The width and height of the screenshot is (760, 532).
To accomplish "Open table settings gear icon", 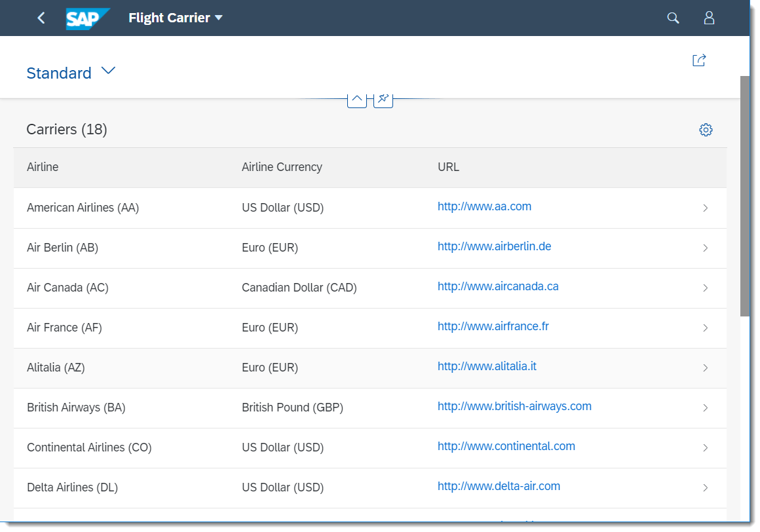I will coord(706,130).
